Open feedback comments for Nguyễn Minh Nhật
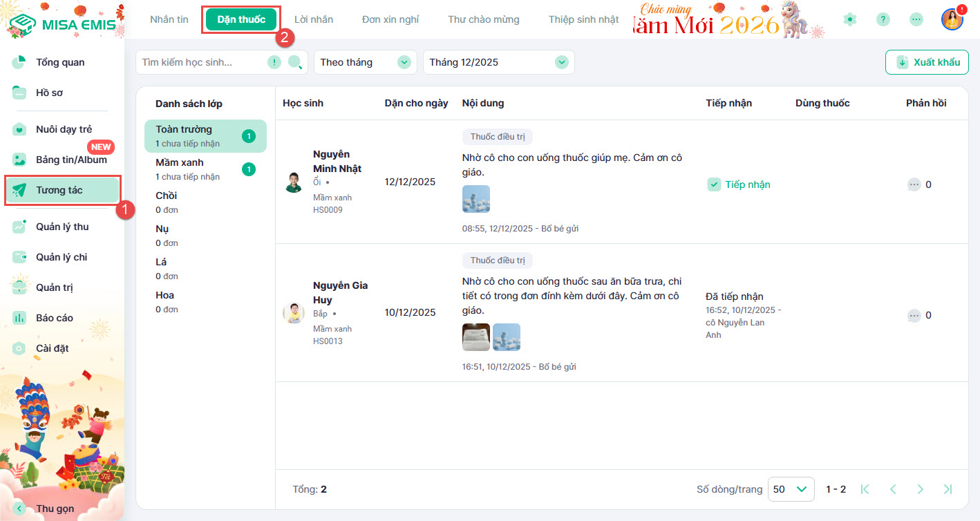Viewport: 980px width, 521px height. (914, 184)
